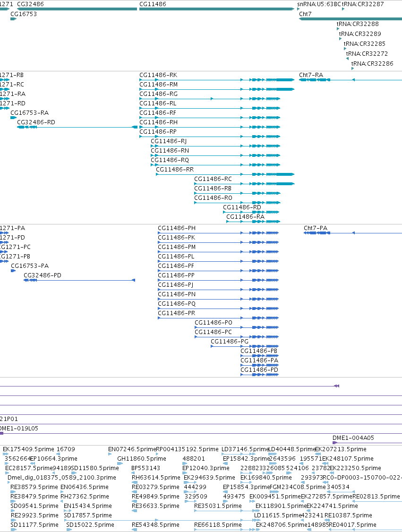Open protein CG11486-PM

click(218, 252)
